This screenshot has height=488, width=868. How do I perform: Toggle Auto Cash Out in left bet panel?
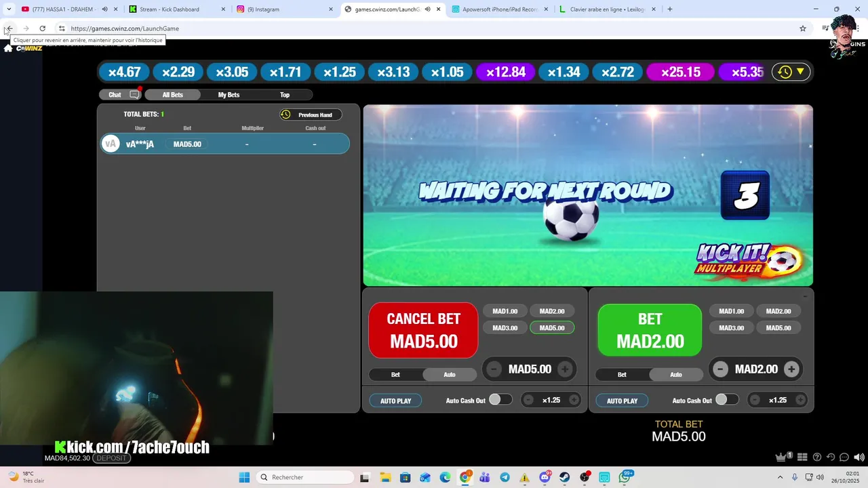pos(500,400)
